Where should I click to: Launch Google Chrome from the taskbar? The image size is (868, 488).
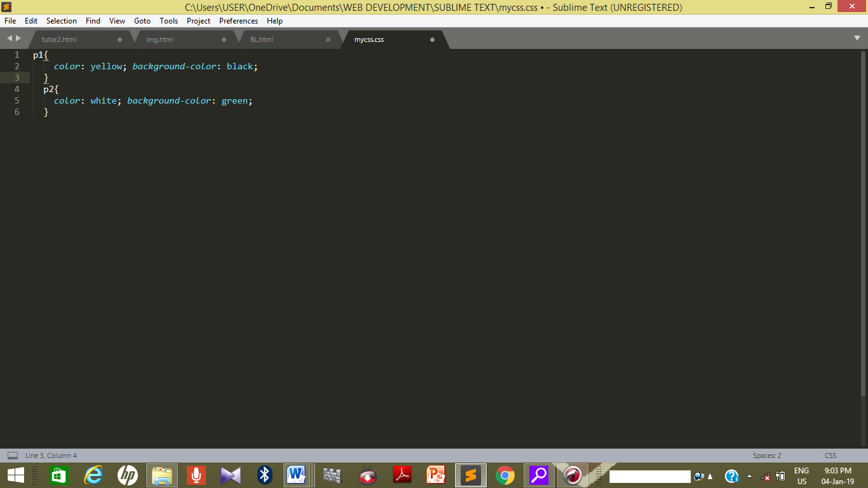505,475
